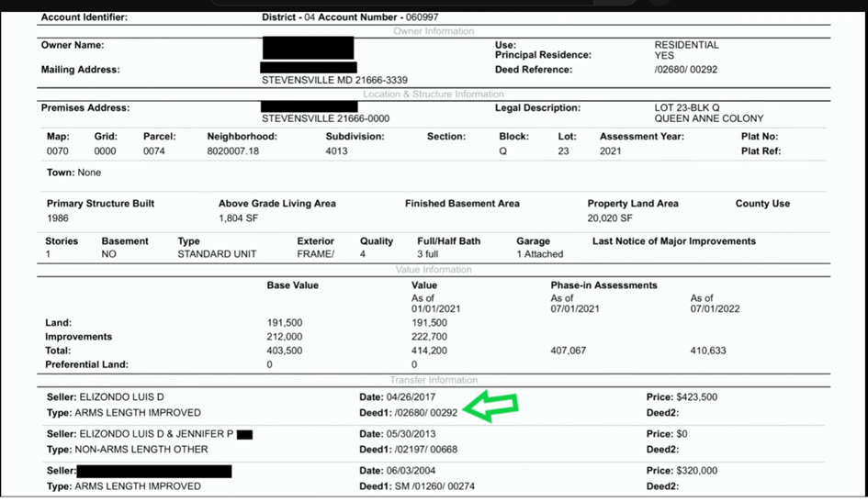This screenshot has height=502, width=868.
Task: Select the Exterior value FRAME/
Action: [x=316, y=254]
